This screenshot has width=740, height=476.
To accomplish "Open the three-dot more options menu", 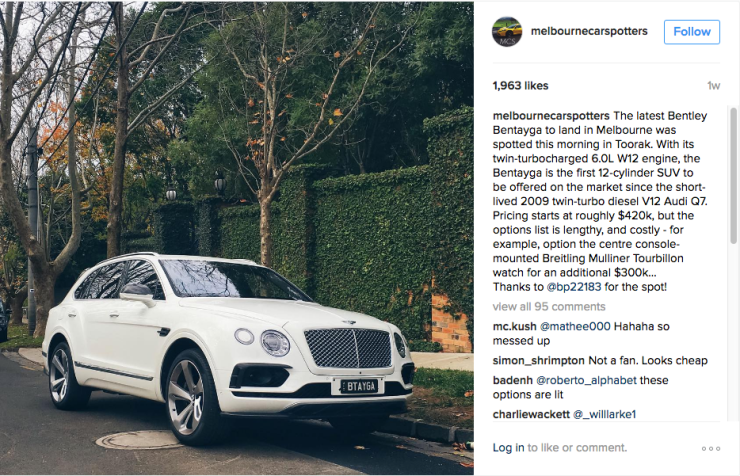I will click(711, 448).
